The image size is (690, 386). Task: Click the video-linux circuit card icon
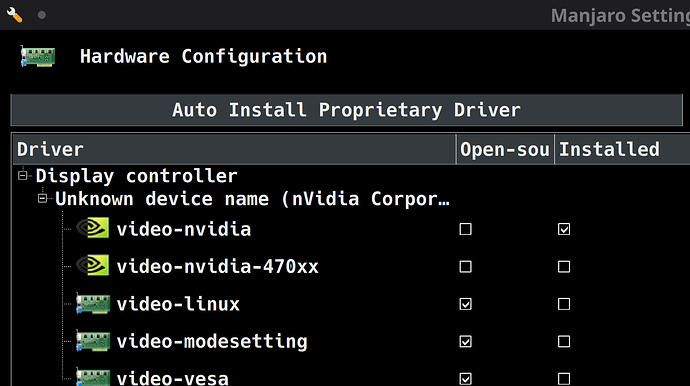pos(92,303)
